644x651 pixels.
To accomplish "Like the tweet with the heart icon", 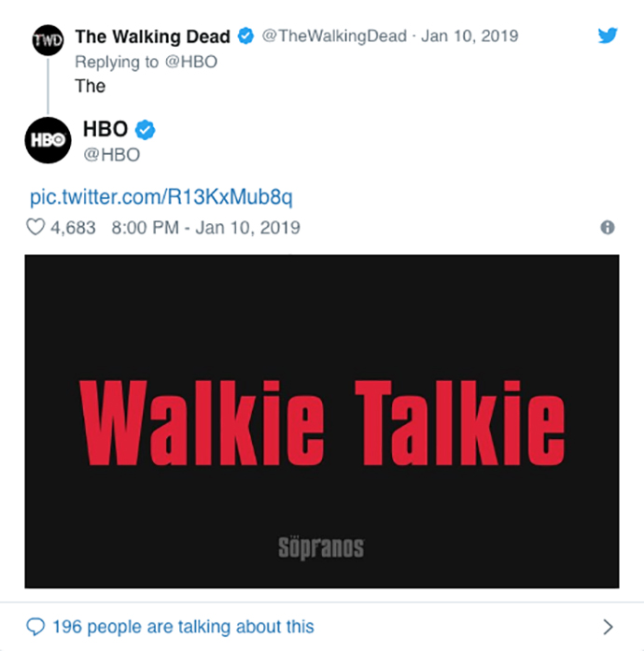I will [35, 227].
